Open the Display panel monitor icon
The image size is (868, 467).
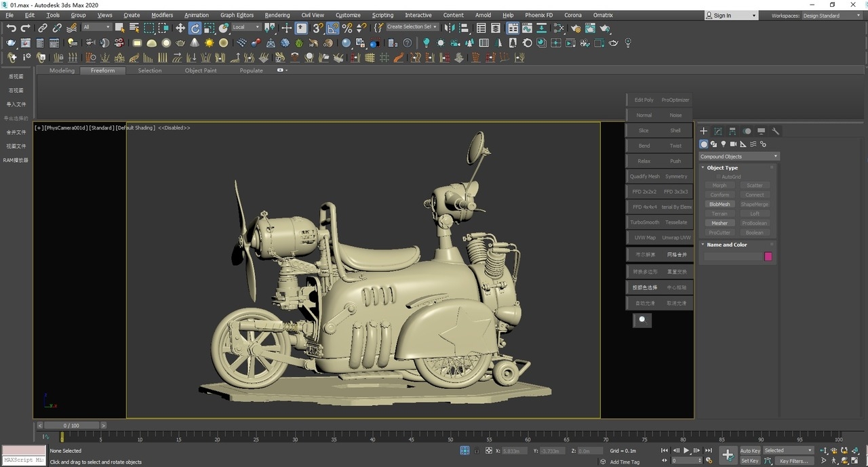coord(762,131)
